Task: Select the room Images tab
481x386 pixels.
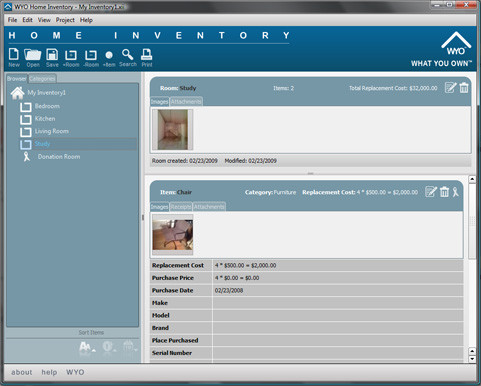Action: coord(160,102)
